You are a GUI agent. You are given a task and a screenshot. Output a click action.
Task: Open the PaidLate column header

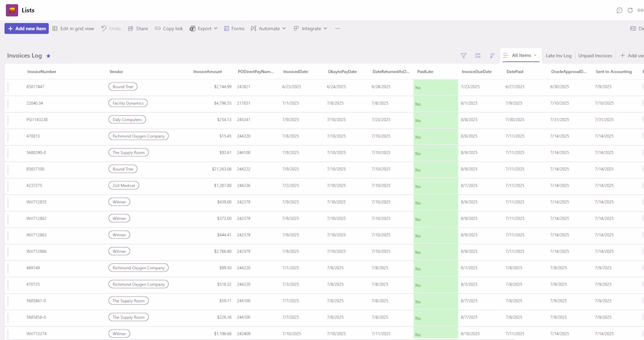425,71
